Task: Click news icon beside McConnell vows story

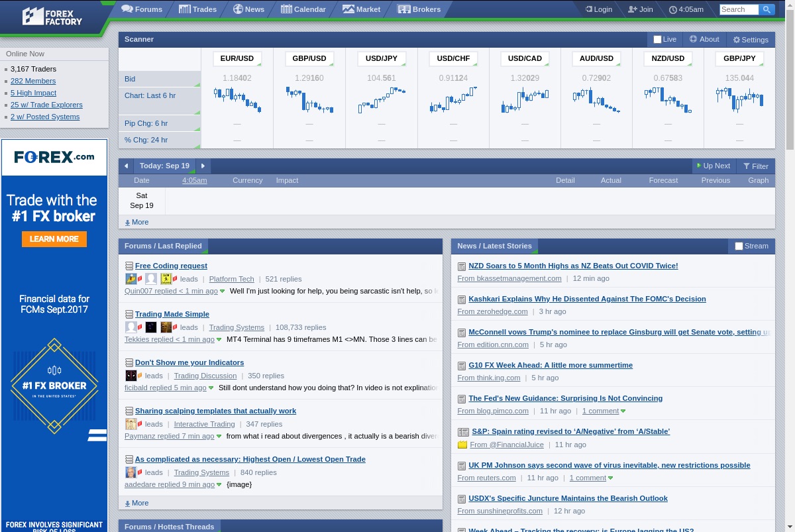Action: point(462,333)
